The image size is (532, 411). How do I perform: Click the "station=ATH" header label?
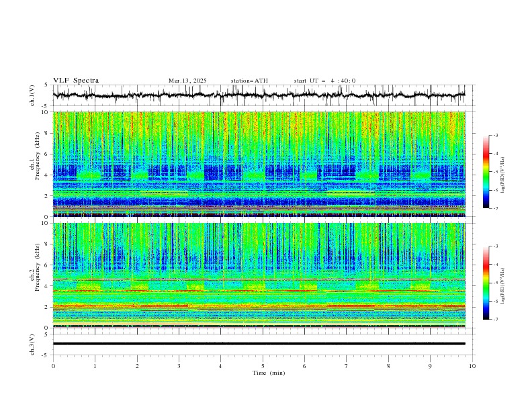click(249, 81)
